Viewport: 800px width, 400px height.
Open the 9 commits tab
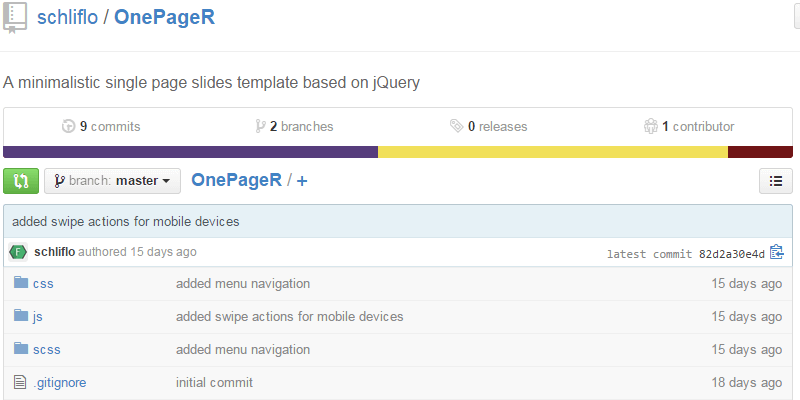pyautogui.click(x=101, y=127)
